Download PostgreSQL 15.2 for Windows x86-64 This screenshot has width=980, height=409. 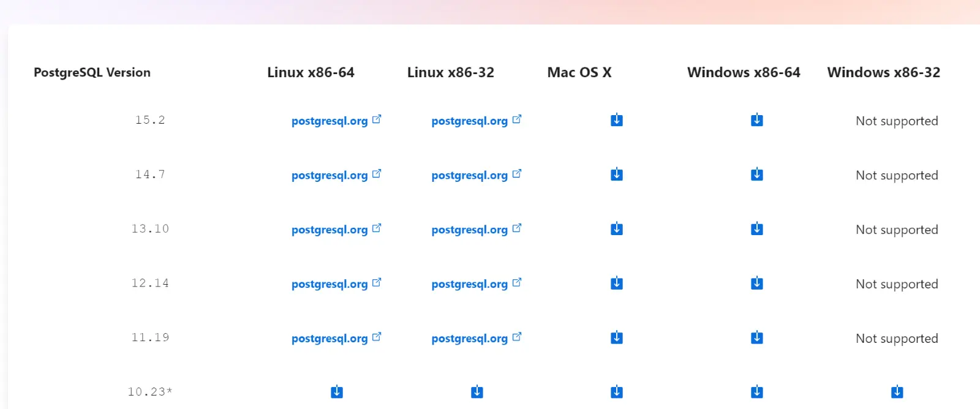pyautogui.click(x=757, y=120)
